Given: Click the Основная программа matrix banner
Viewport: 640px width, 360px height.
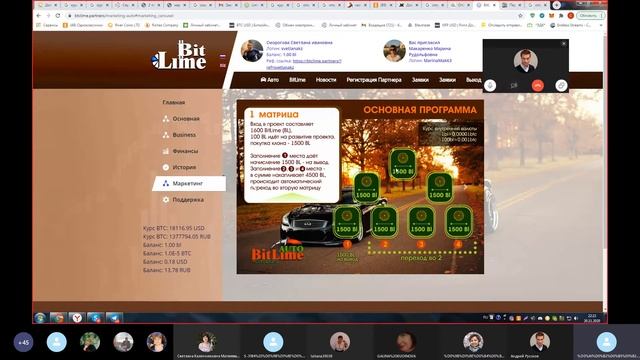Looking at the screenshot, I should click(x=360, y=187).
